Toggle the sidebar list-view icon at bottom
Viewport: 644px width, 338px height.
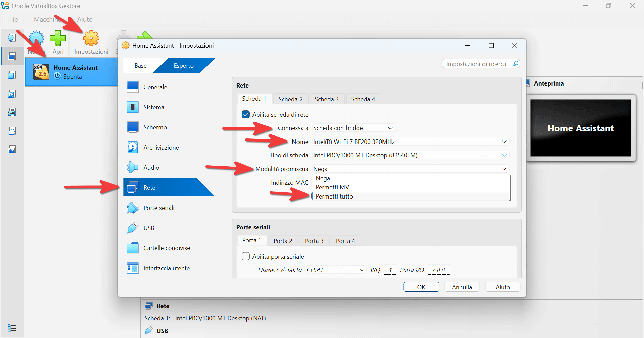[x=12, y=328]
